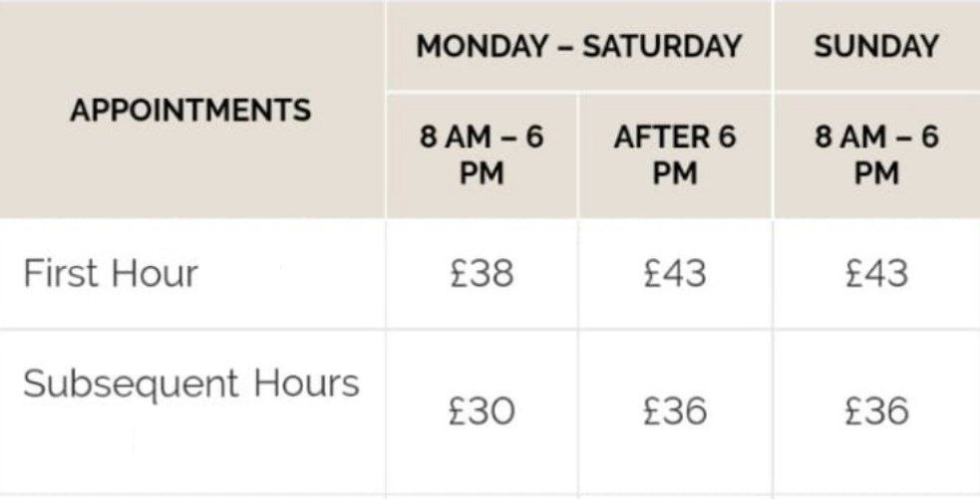Select the Monday – Saturday evening subsequent hours rate

(x=675, y=411)
